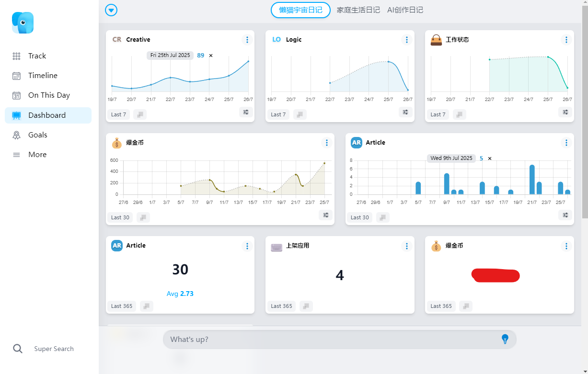Click the gray button beside Last 7 on Logic
Screen dimensions: 588x374
pos(300,114)
